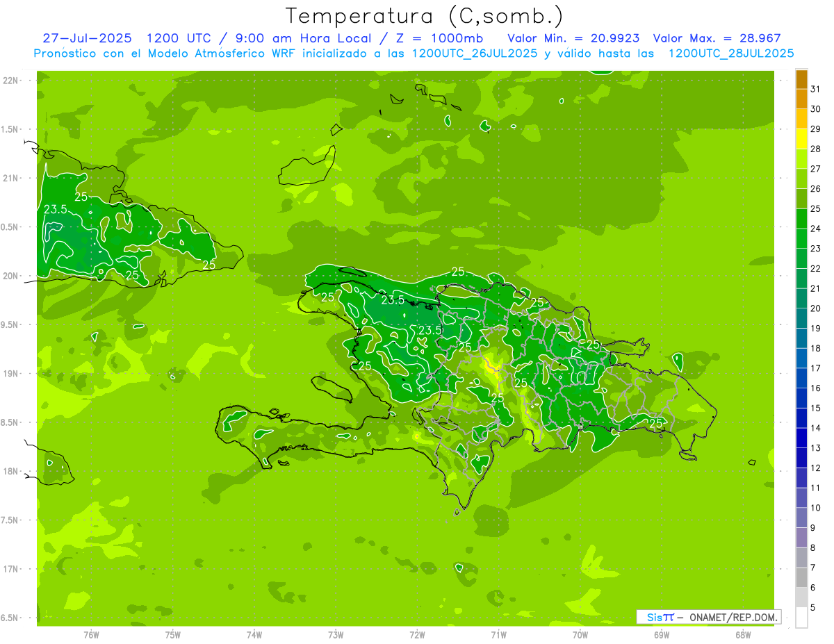Click the 1200UTC_26JUL2025 initialization time
The image size is (834, 644).
[475, 53]
